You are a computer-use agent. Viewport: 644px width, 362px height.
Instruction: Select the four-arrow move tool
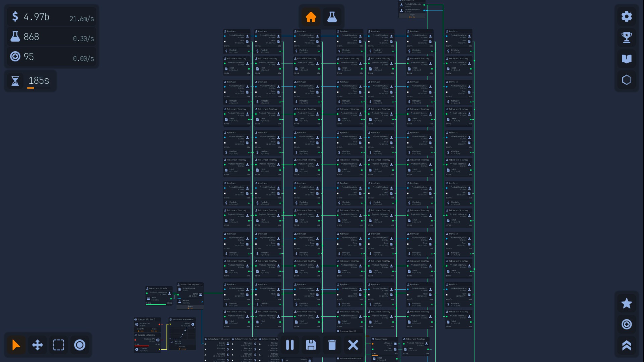point(37,345)
